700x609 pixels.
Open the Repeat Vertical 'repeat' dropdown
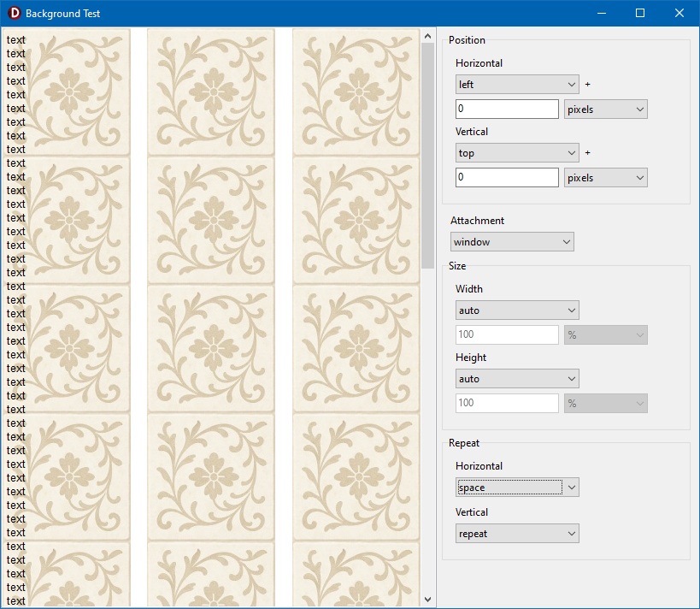[x=517, y=534]
